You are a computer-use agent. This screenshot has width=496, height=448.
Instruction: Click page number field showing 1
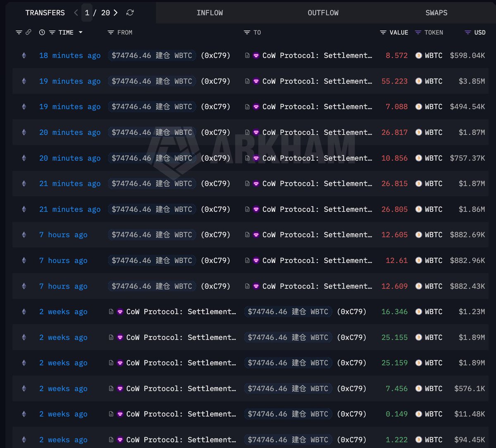point(87,13)
